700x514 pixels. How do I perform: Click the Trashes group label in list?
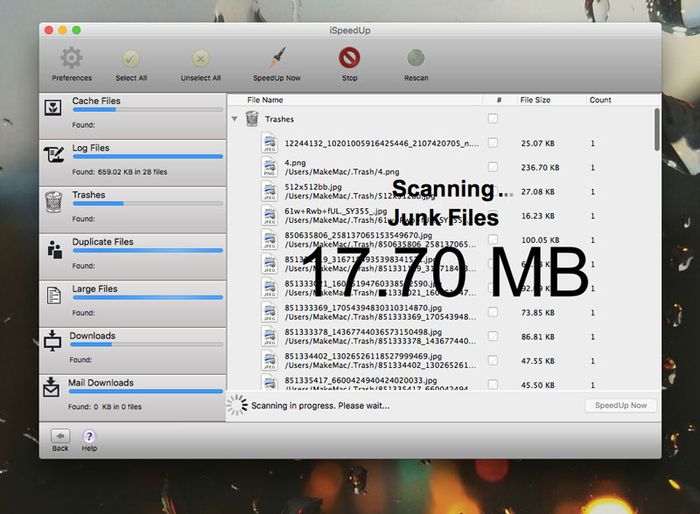pyautogui.click(x=279, y=119)
